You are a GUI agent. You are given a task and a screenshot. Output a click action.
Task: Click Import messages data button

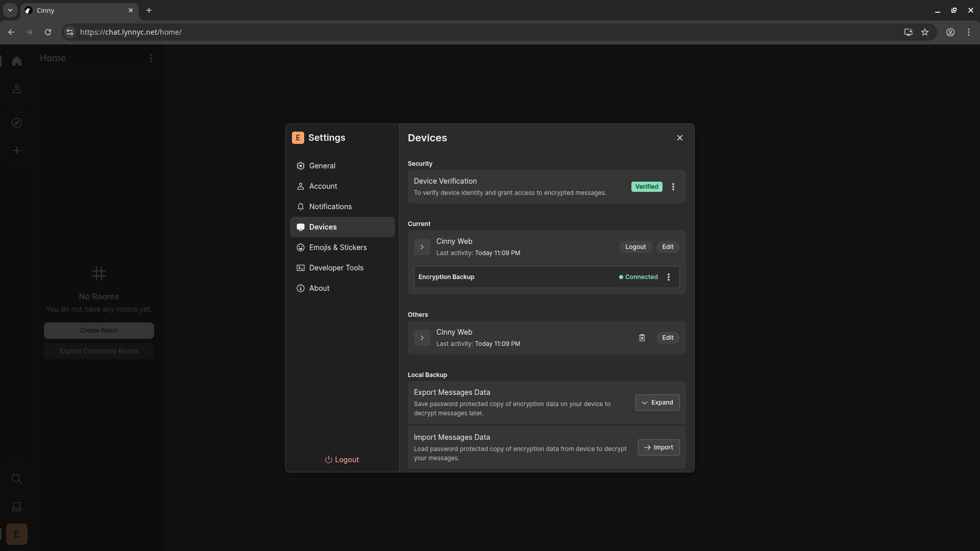tap(658, 447)
